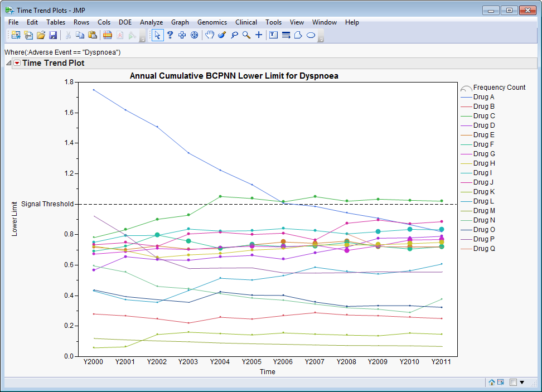Open the Genomics menu
This screenshot has width=542, height=392.
pos(212,22)
